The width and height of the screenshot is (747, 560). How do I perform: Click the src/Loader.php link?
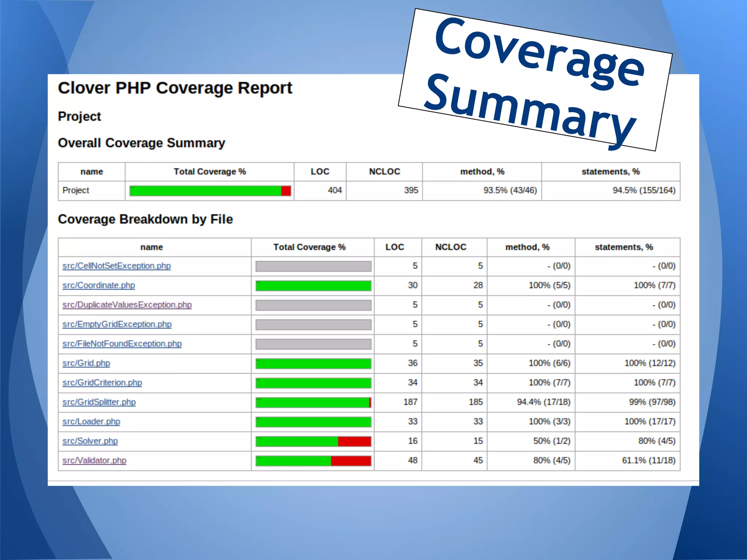[x=91, y=421]
